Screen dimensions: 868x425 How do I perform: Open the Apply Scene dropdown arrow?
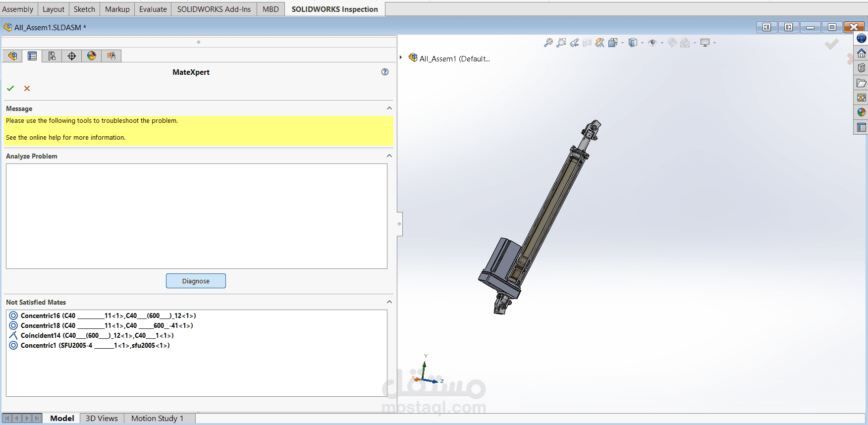(695, 43)
